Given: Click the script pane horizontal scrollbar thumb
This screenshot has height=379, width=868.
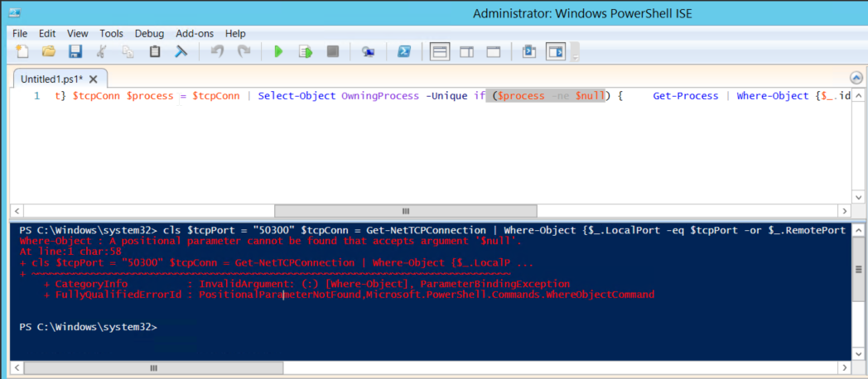Looking at the screenshot, I should [405, 211].
